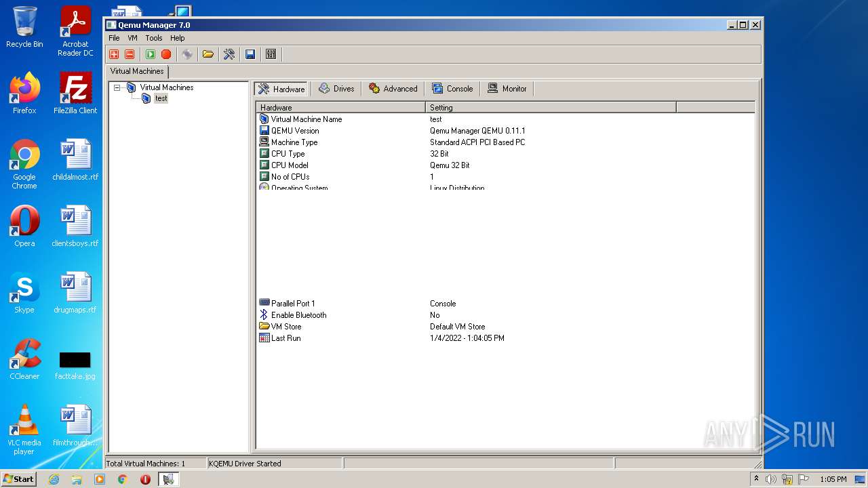This screenshot has width=868, height=488.
Task: Select the Last Run row
Action: [x=505, y=338]
